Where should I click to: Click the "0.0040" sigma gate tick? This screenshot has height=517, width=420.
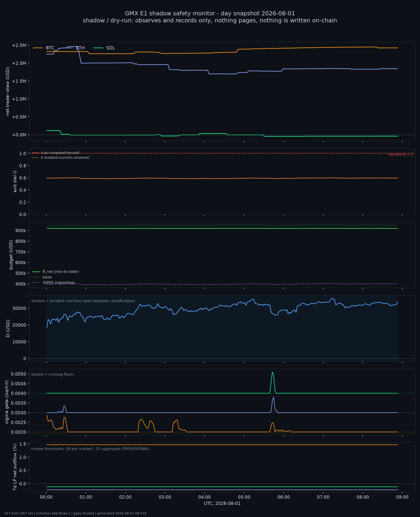click(x=18, y=394)
